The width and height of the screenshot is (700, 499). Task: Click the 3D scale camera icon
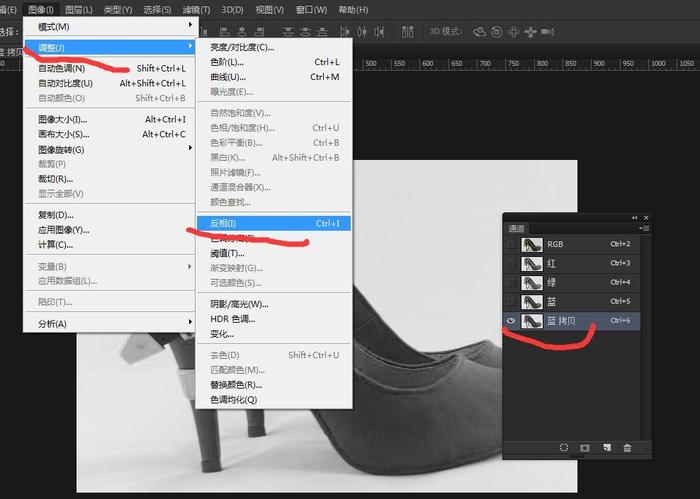coord(547,32)
